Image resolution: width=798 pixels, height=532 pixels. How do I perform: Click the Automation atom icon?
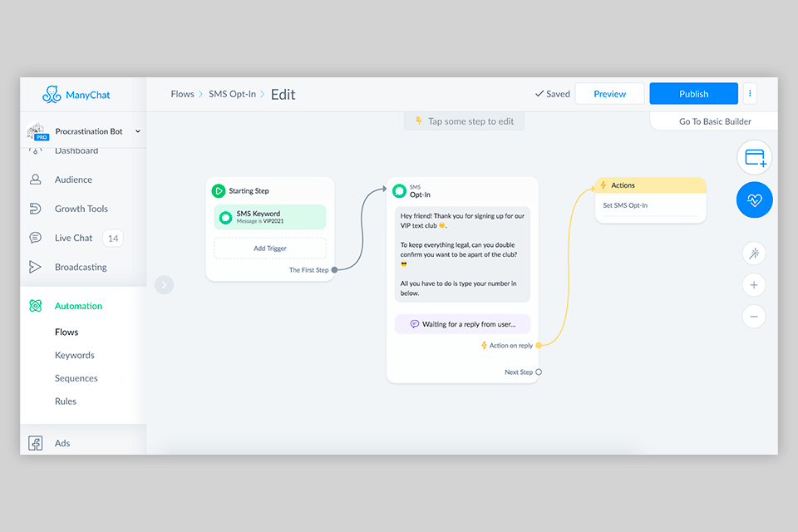tap(35, 305)
